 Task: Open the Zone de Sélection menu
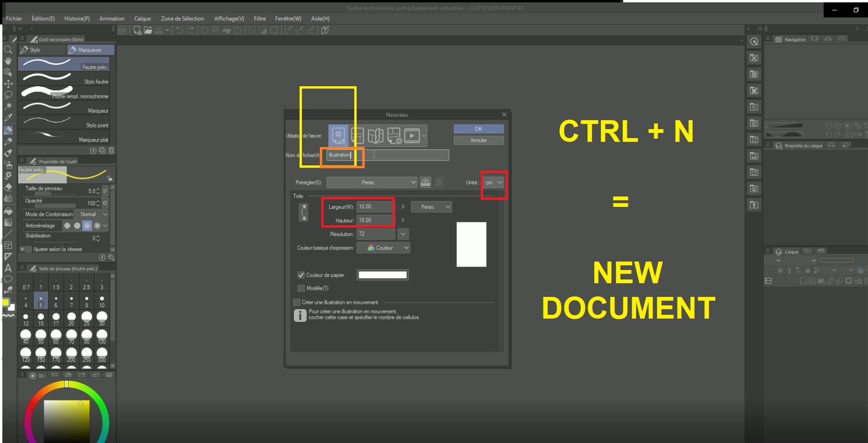[x=183, y=19]
